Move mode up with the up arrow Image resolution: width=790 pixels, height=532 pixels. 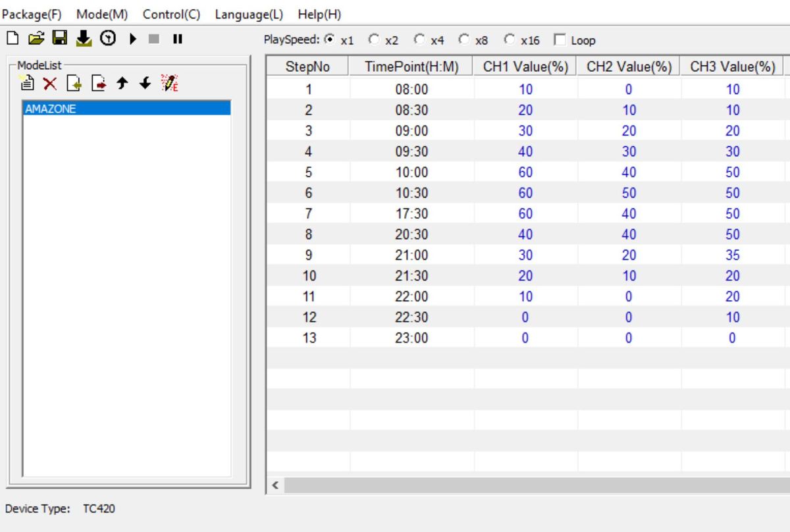122,82
